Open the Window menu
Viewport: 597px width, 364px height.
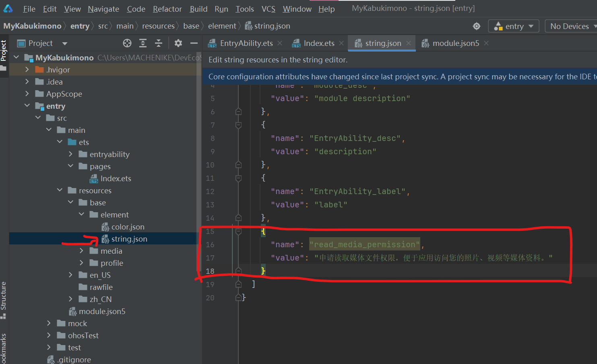297,9
